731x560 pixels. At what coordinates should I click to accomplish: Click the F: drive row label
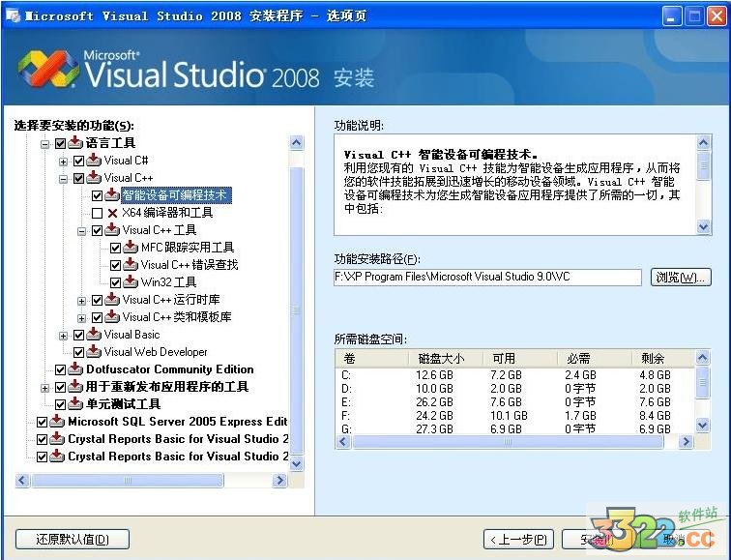point(346,416)
